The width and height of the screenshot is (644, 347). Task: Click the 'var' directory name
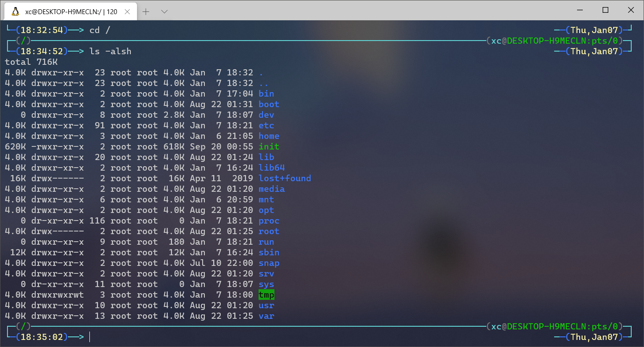[x=266, y=316]
